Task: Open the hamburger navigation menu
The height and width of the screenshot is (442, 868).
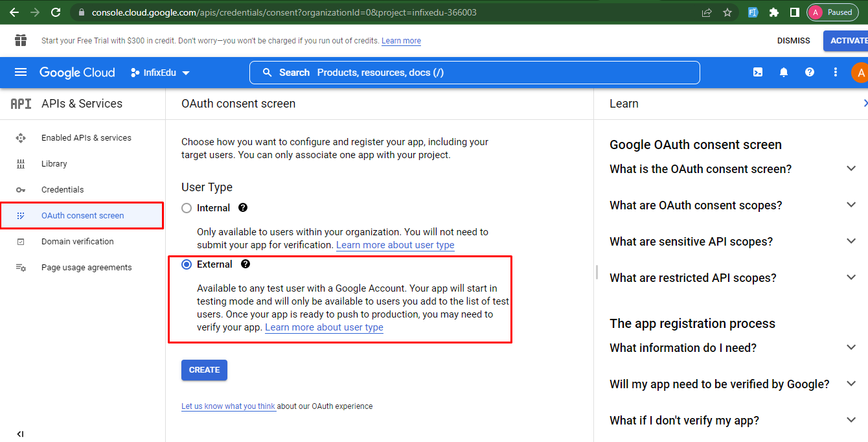Action: pyautogui.click(x=21, y=72)
